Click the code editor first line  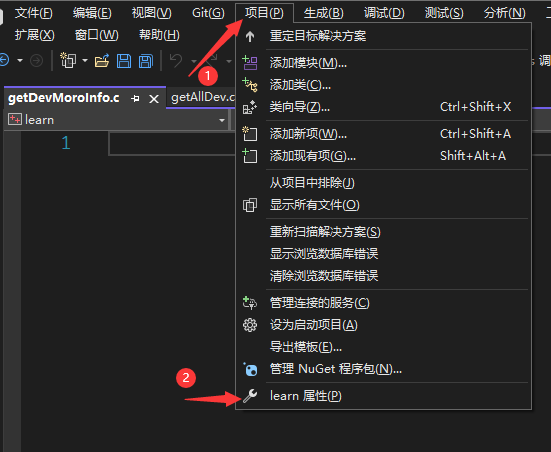tap(172, 143)
